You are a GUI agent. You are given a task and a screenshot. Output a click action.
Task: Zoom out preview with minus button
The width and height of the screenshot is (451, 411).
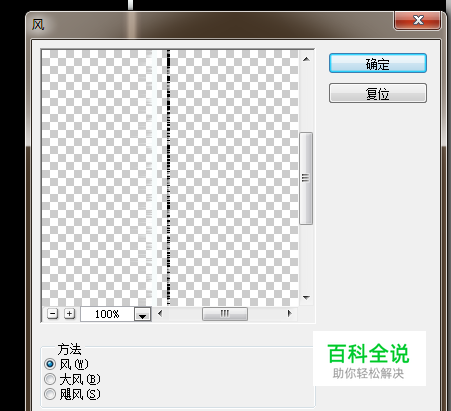52,314
